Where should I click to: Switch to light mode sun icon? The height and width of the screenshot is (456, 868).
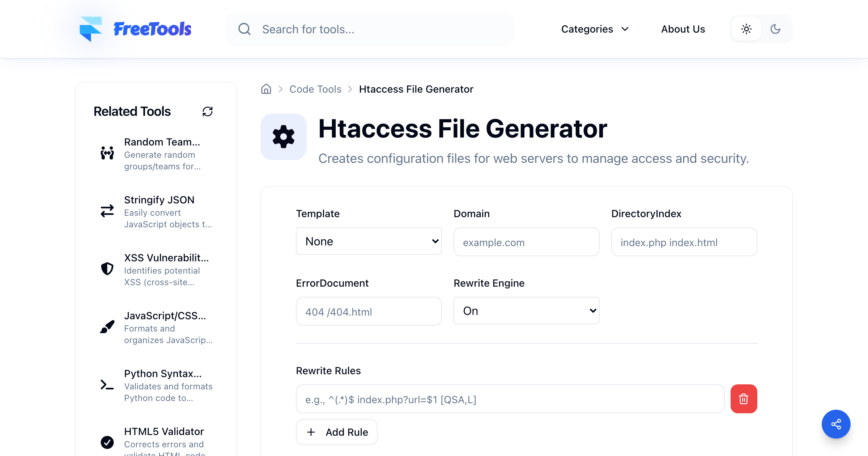746,29
